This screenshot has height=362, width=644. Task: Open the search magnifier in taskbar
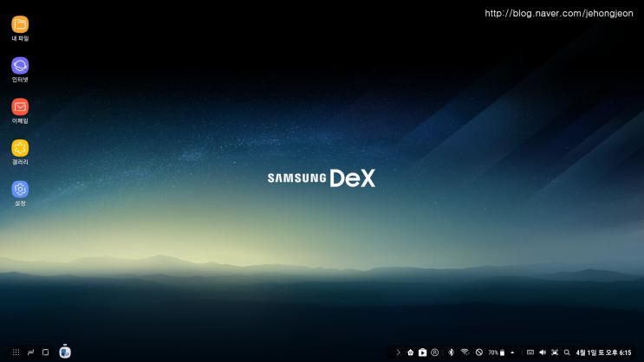tap(567, 352)
